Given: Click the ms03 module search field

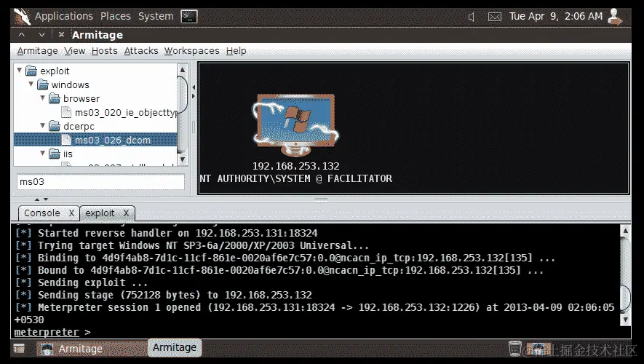Looking at the screenshot, I should click(100, 181).
